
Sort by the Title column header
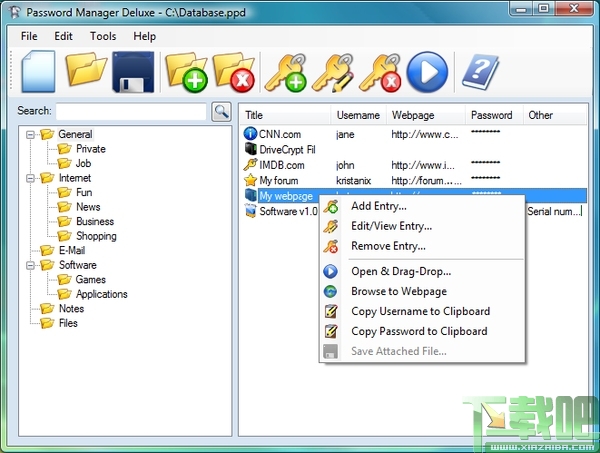(285, 115)
